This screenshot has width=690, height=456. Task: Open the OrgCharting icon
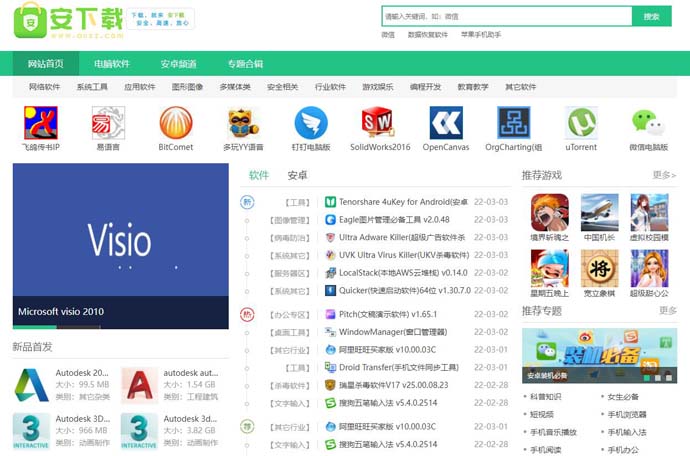[x=514, y=123]
